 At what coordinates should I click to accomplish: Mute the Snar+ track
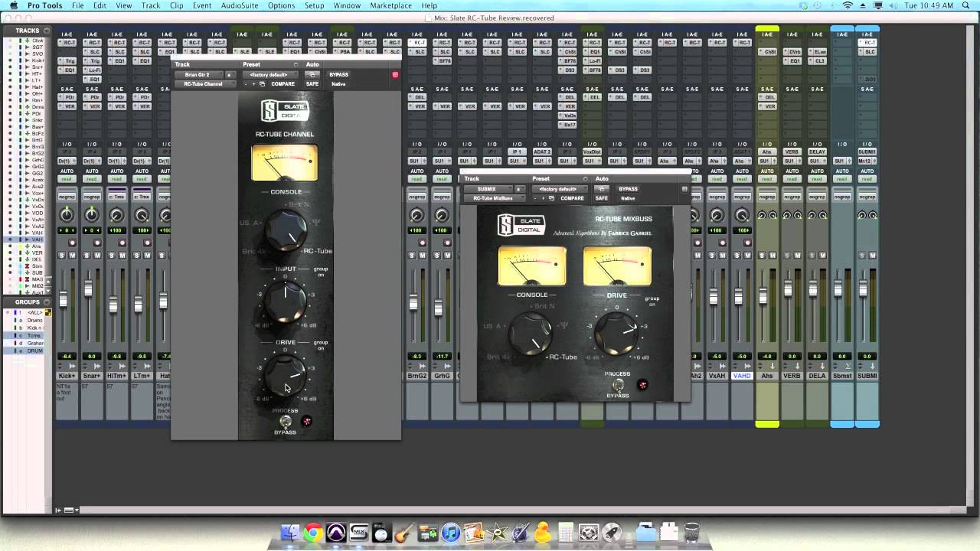(96, 255)
